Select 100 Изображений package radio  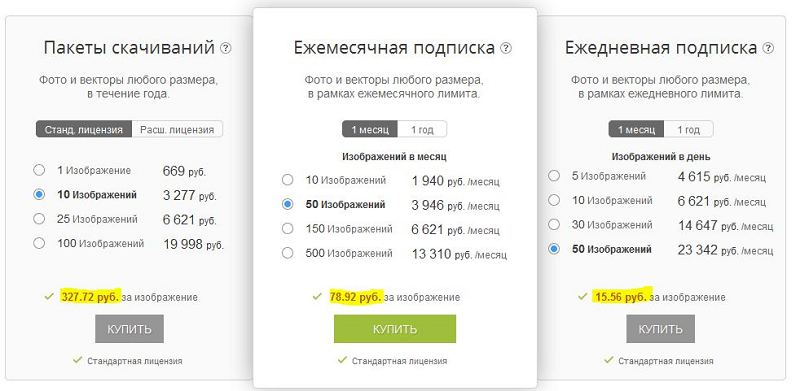tap(39, 243)
